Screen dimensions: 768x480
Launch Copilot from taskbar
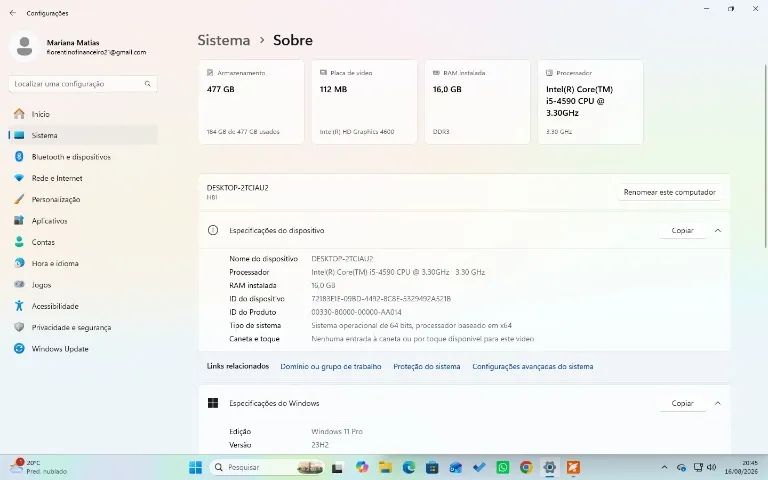tap(362, 467)
